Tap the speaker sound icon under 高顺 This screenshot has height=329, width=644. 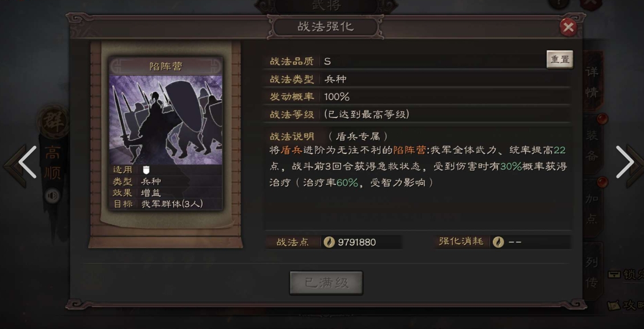pyautogui.click(x=52, y=196)
